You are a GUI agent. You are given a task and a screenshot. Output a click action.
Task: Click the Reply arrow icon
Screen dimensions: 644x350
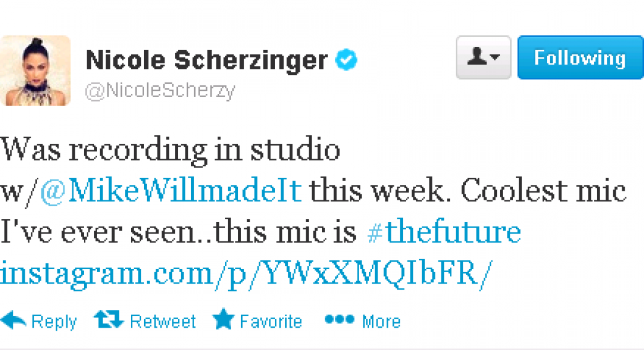point(13,320)
